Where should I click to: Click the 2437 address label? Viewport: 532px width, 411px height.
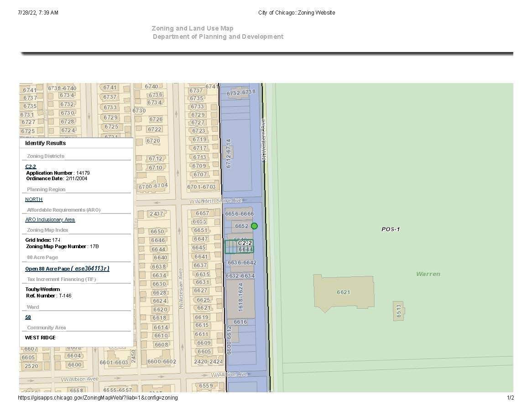[x=156, y=213]
